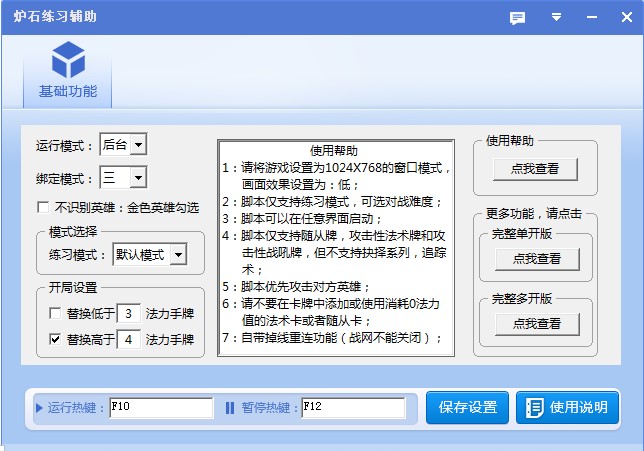The height and width of the screenshot is (451, 644).
Task: Minimize the 炉石练习辅助 window
Action: tap(592, 17)
